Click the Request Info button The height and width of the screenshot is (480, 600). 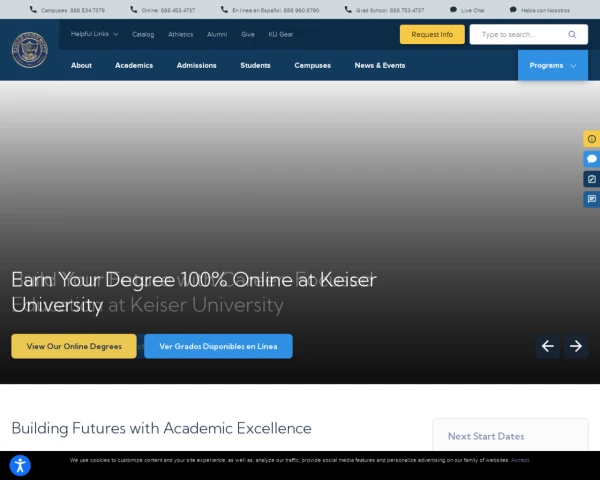click(x=432, y=34)
